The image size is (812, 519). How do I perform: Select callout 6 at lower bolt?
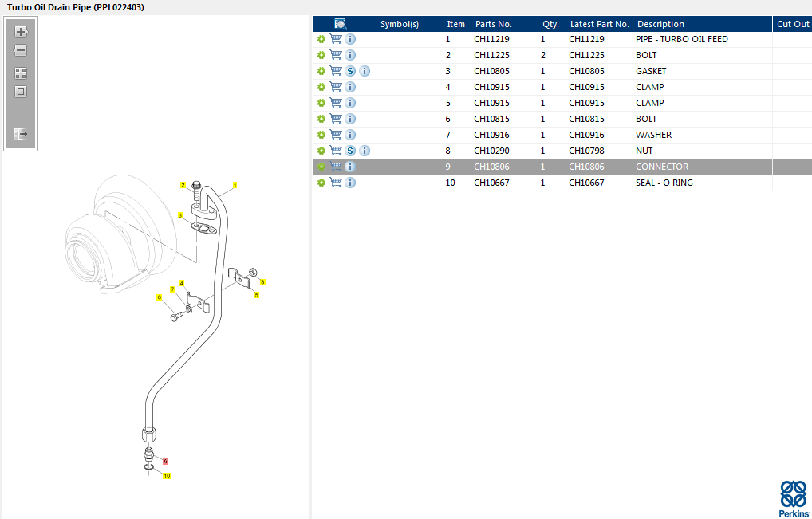159,297
